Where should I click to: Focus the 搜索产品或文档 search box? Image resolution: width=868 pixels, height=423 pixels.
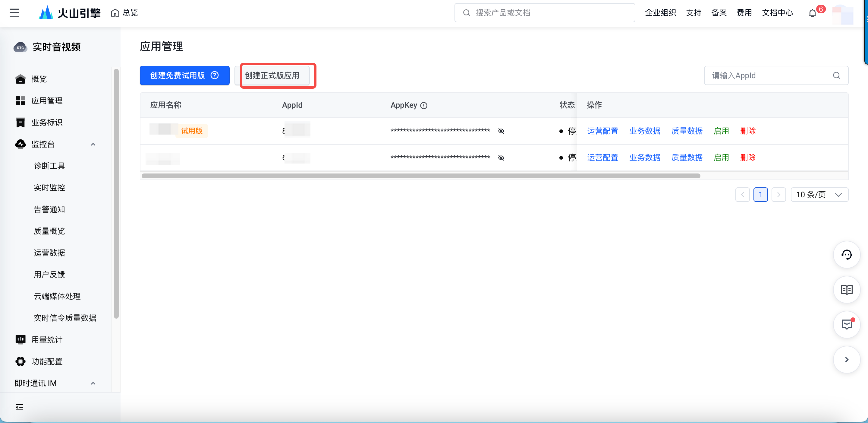click(545, 13)
